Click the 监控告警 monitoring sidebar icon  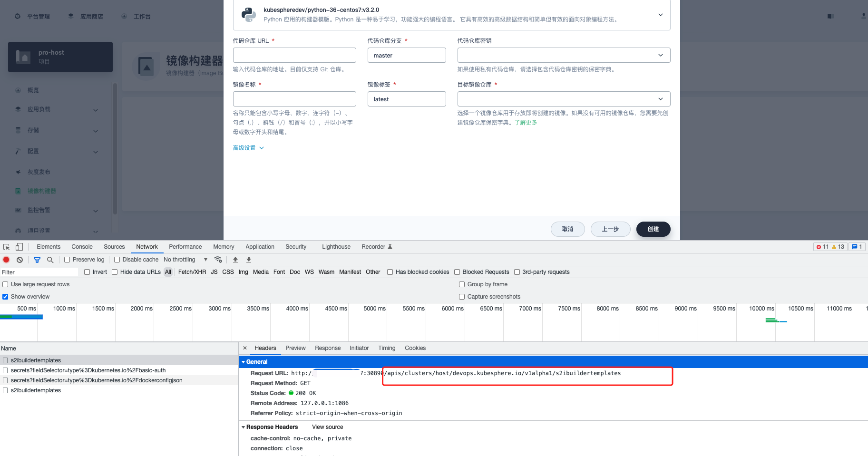(x=18, y=210)
